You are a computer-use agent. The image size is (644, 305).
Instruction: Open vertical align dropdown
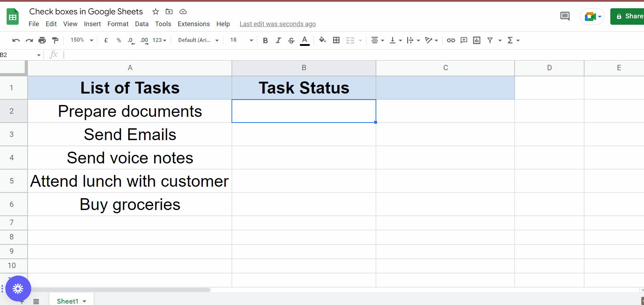[396, 40]
